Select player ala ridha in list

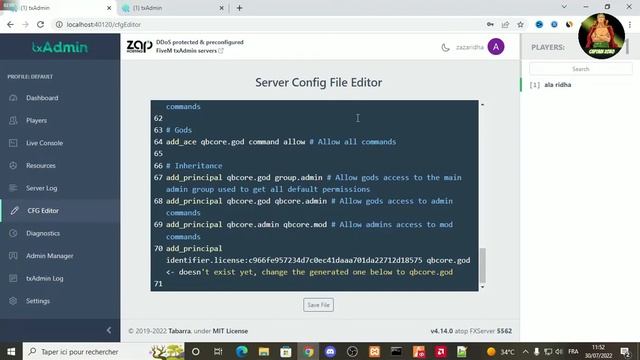click(558, 85)
